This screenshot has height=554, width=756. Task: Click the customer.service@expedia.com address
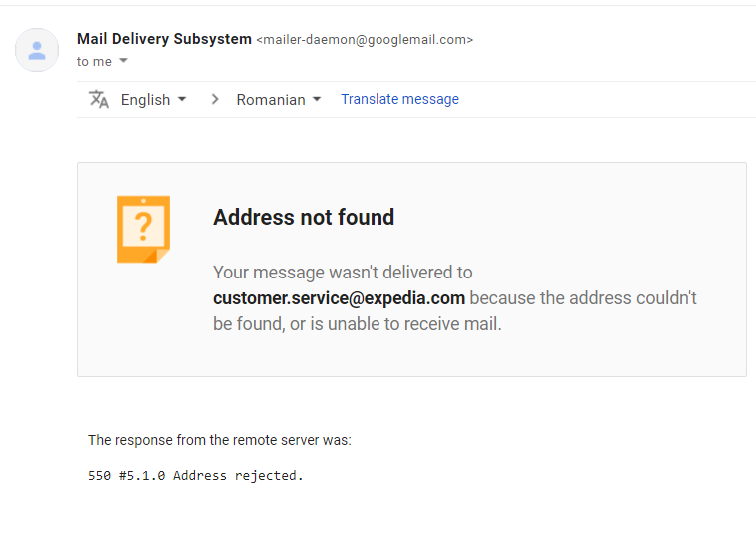(339, 297)
